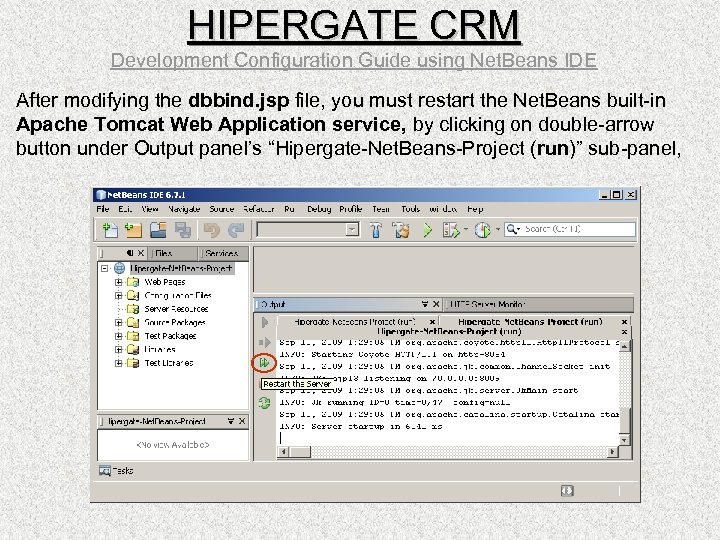
Task: Open the Debug menu
Action: click(x=319, y=209)
